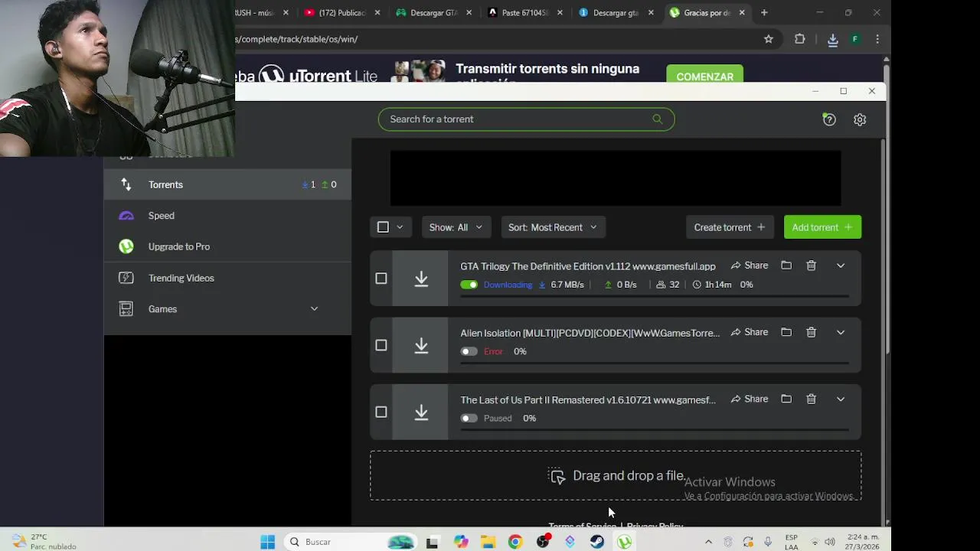980x551 pixels.
Task: Open folder for GTA Trilogy torrent
Action: coord(786,266)
